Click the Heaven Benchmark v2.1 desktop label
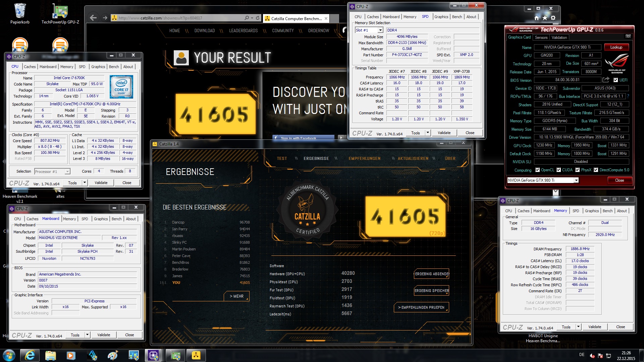 [x=20, y=199]
